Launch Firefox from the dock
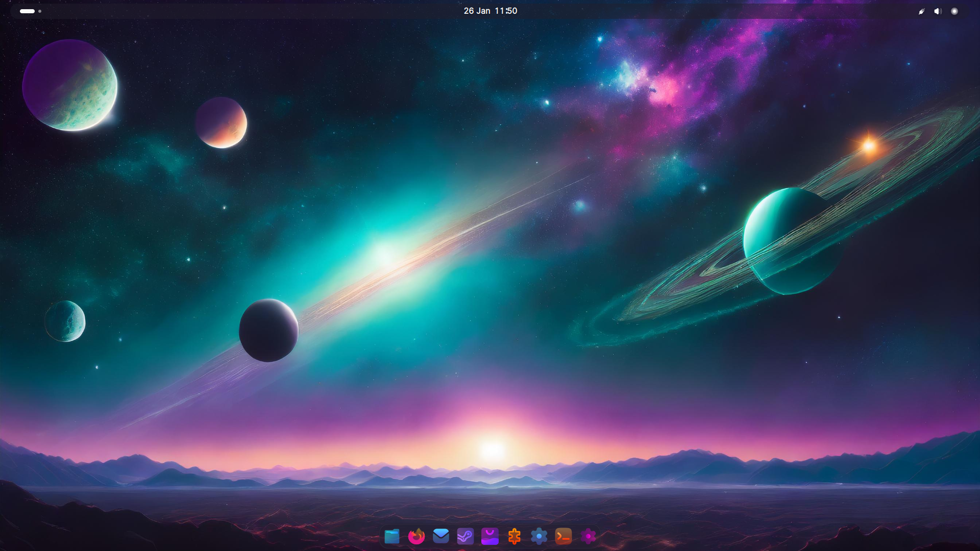The image size is (980, 551). [x=416, y=536]
